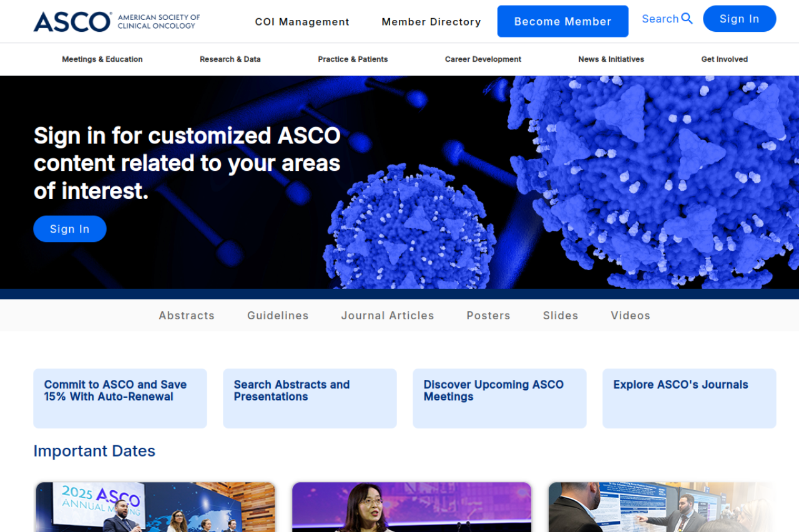Image resolution: width=799 pixels, height=532 pixels.
Task: Open the Career Development menu
Action: (x=483, y=59)
